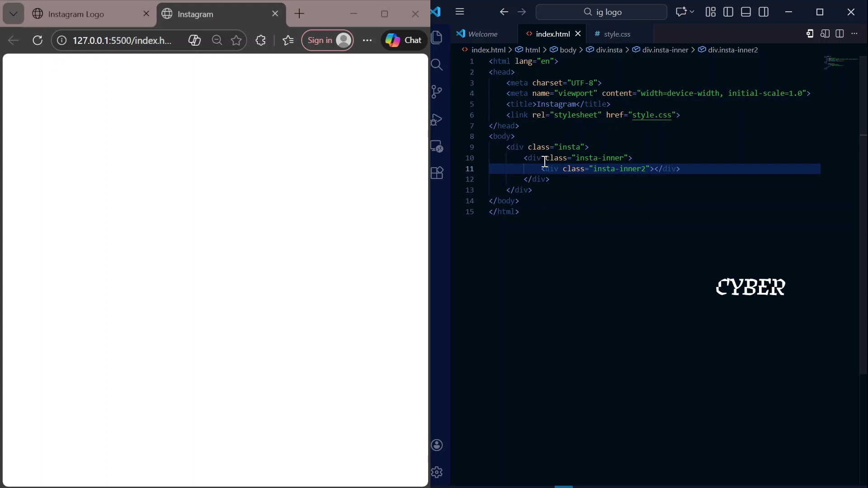Click the editor horizontal scrollbar thumb
Viewport: 868px width, 488px height.
coord(564,487)
